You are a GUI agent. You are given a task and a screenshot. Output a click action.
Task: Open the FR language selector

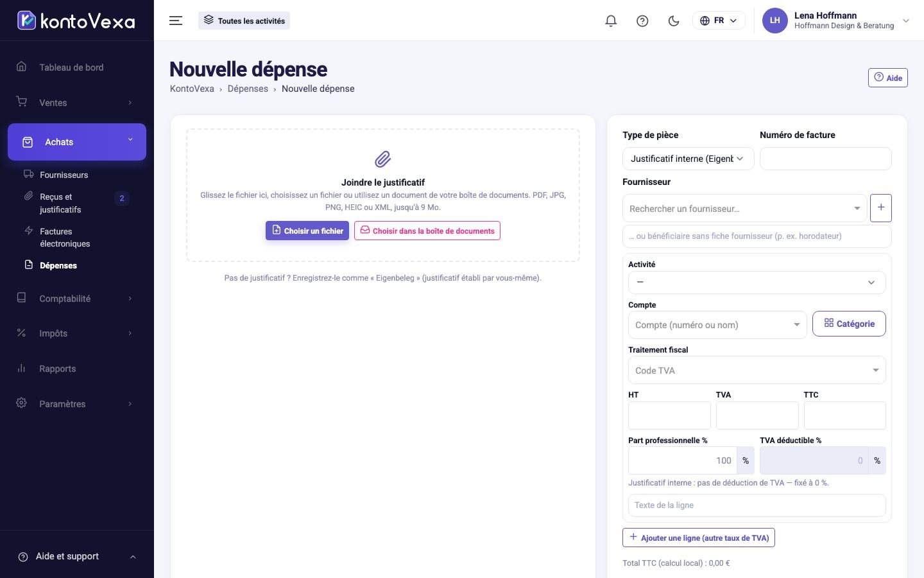click(719, 21)
